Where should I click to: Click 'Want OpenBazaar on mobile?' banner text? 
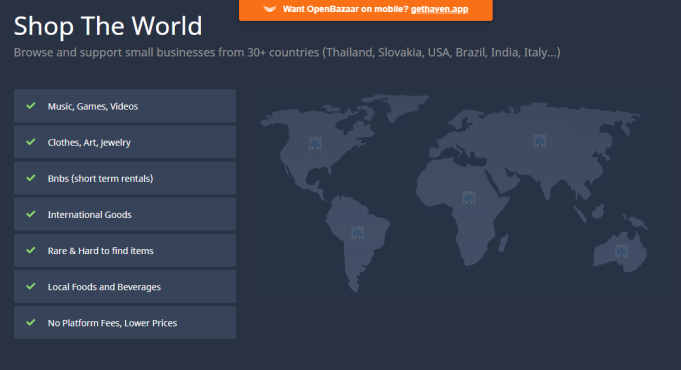click(346, 9)
